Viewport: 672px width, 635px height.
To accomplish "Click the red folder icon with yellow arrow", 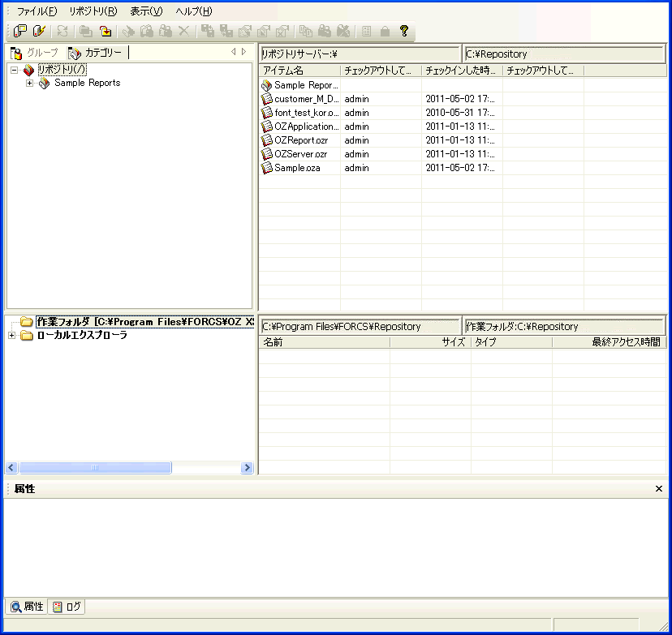I will click(106, 31).
